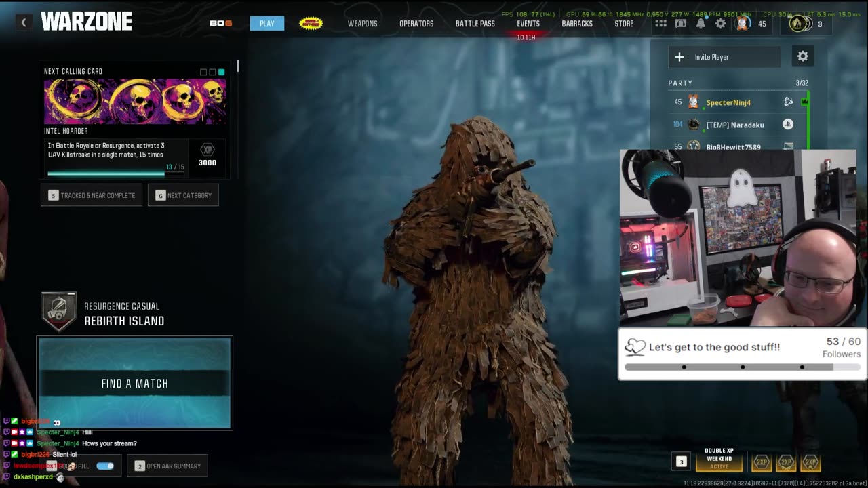Open the BARRACKS menu
The image size is (868, 488).
tap(577, 24)
